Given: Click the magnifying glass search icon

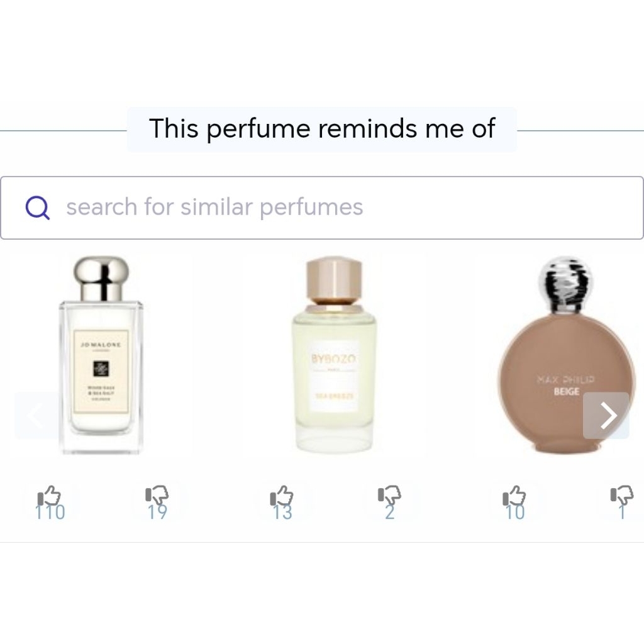Looking at the screenshot, I should coord(37,208).
